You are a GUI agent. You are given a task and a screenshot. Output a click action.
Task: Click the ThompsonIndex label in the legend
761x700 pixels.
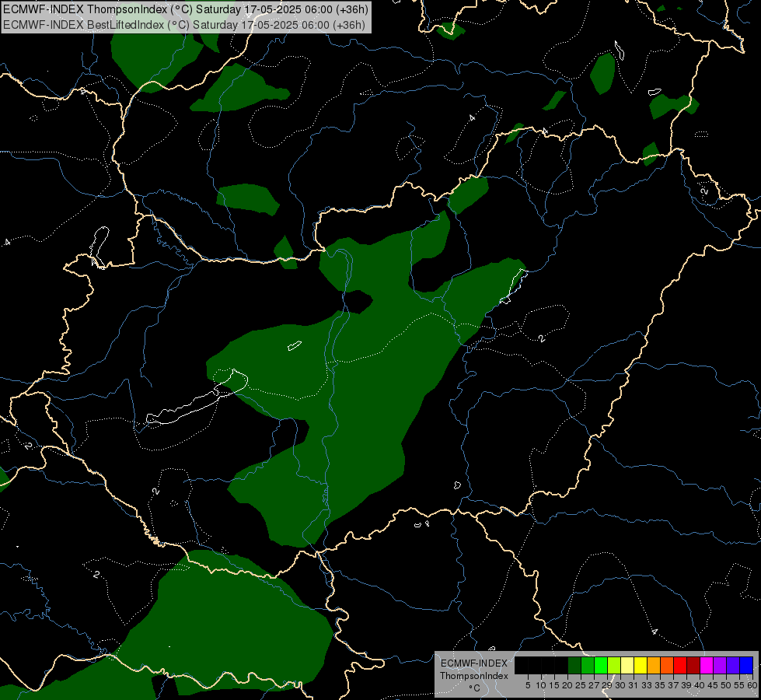pyautogui.click(x=474, y=676)
